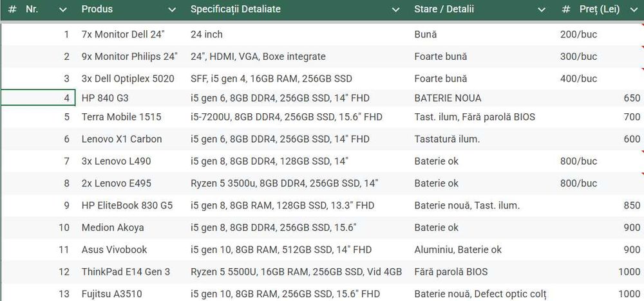644x301 pixels.
Task: Click the '800/buc' price for Lenovo L490
Action: click(578, 161)
